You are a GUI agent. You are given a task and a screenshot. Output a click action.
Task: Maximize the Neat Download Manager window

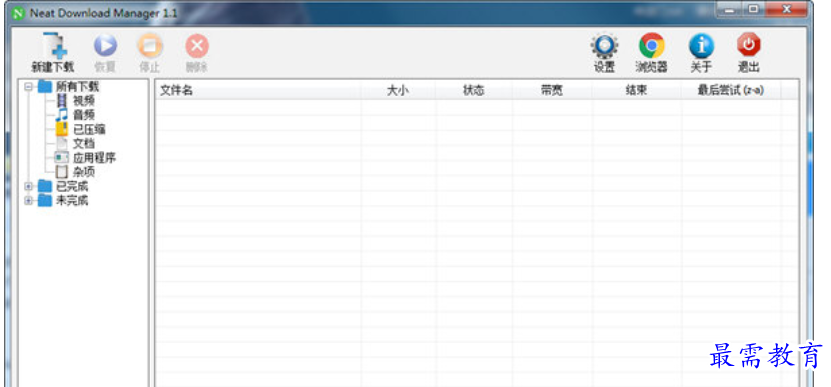(754, 10)
